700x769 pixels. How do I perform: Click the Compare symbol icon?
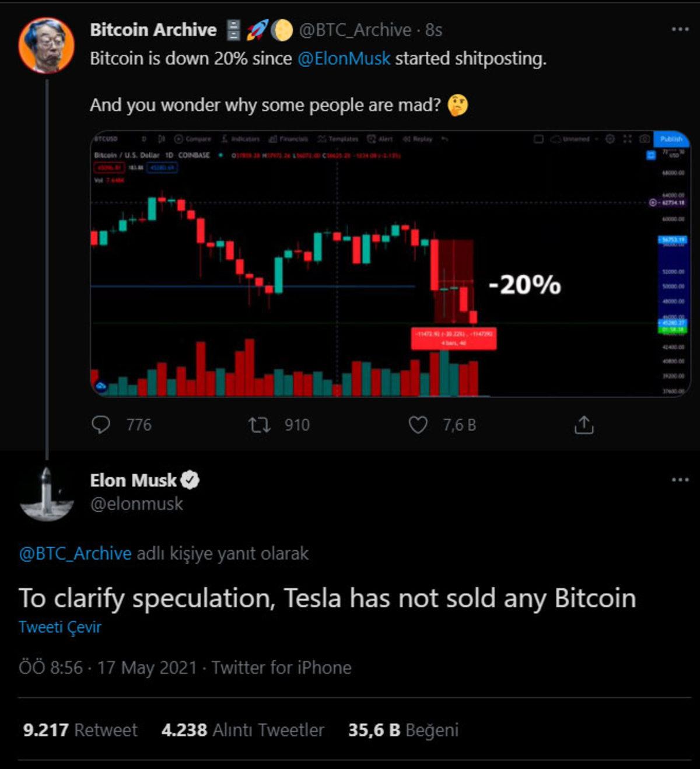point(194,139)
